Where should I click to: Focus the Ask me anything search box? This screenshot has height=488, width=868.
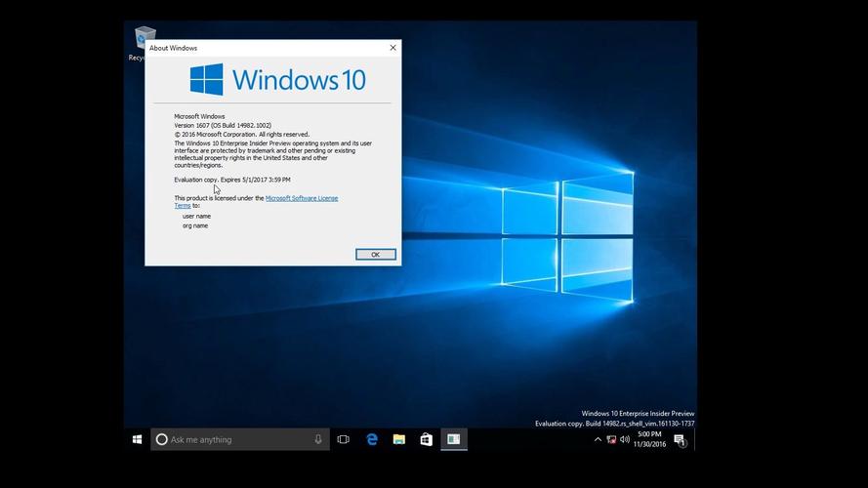(240, 439)
